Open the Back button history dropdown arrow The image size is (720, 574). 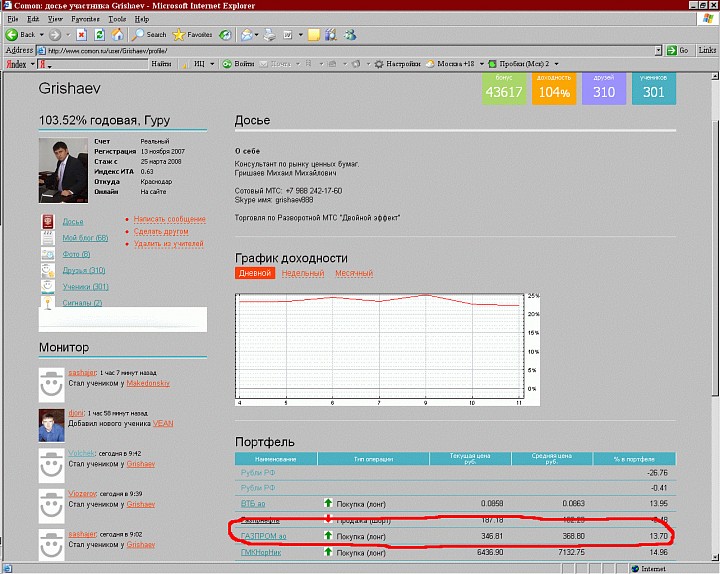click(41, 34)
